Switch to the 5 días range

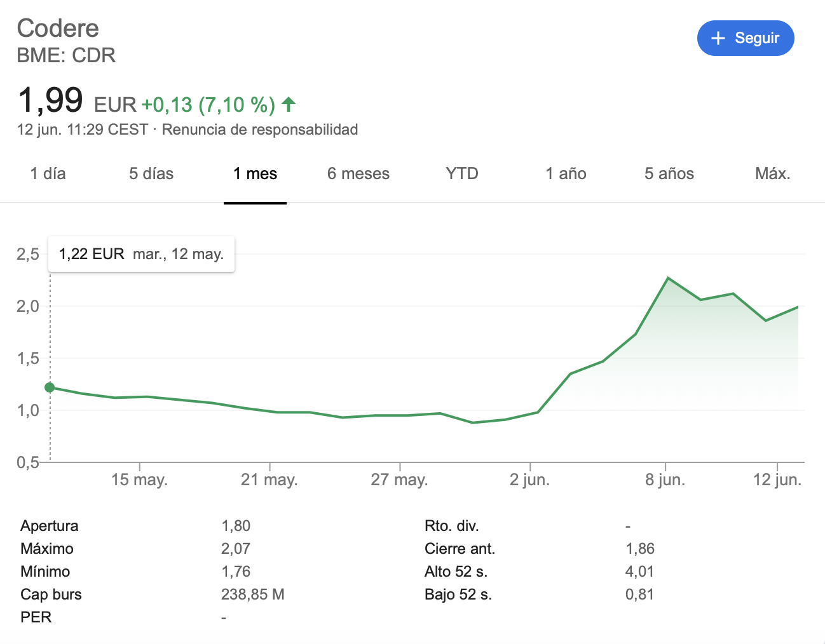151,173
